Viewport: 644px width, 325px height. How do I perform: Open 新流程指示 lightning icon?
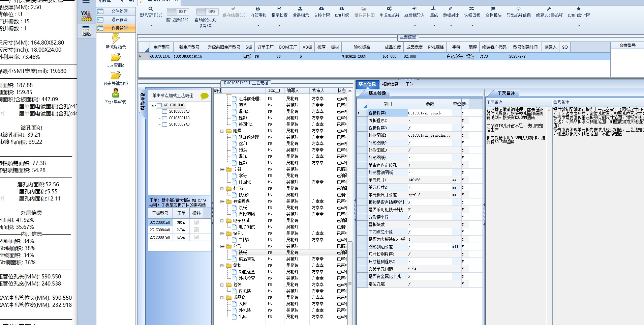tap(116, 38)
